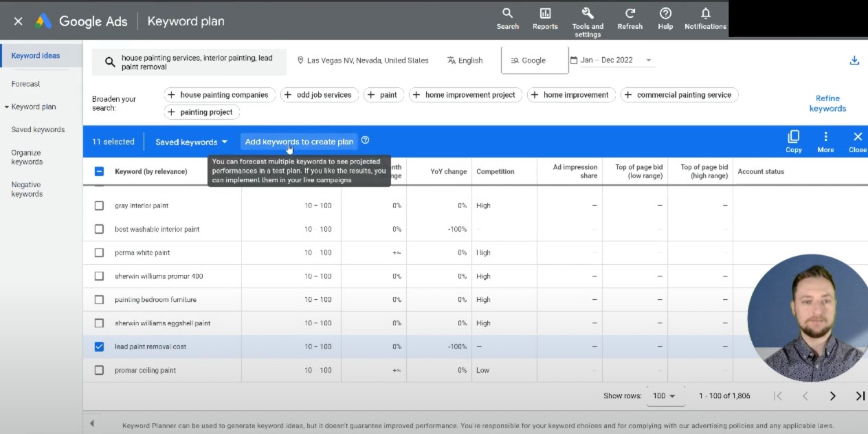868x434 pixels.
Task: Jump to the first page of results
Action: click(778, 395)
